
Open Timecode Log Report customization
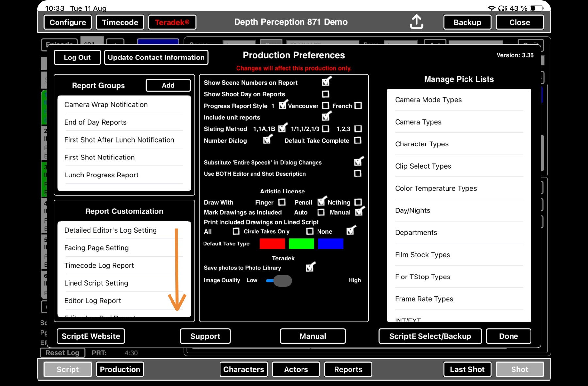[x=124, y=266]
